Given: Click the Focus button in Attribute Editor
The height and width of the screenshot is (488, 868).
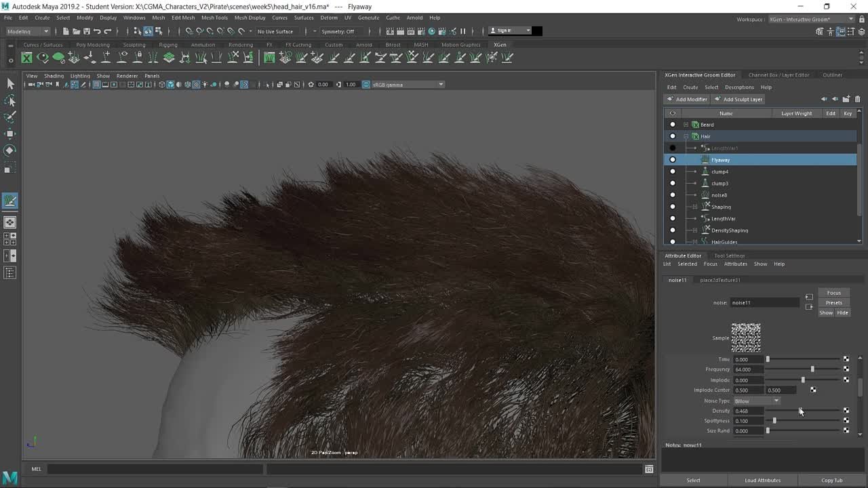Looking at the screenshot, I should (833, 293).
